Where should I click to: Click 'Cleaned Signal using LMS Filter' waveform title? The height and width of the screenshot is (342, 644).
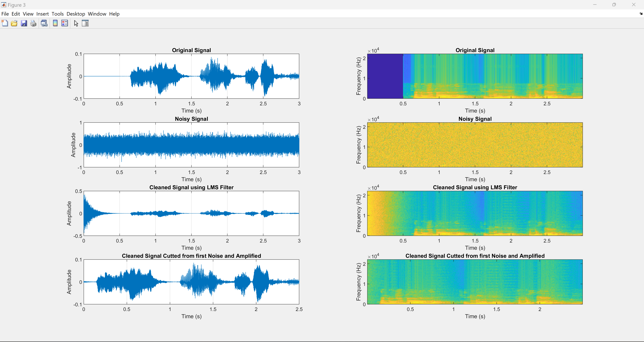point(191,187)
